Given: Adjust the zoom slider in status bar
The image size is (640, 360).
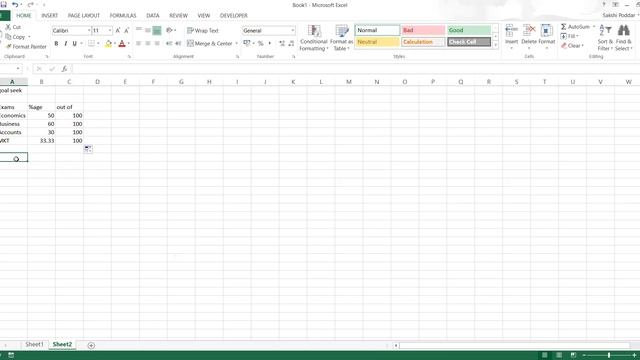Looking at the screenshot, I should pos(609,356).
